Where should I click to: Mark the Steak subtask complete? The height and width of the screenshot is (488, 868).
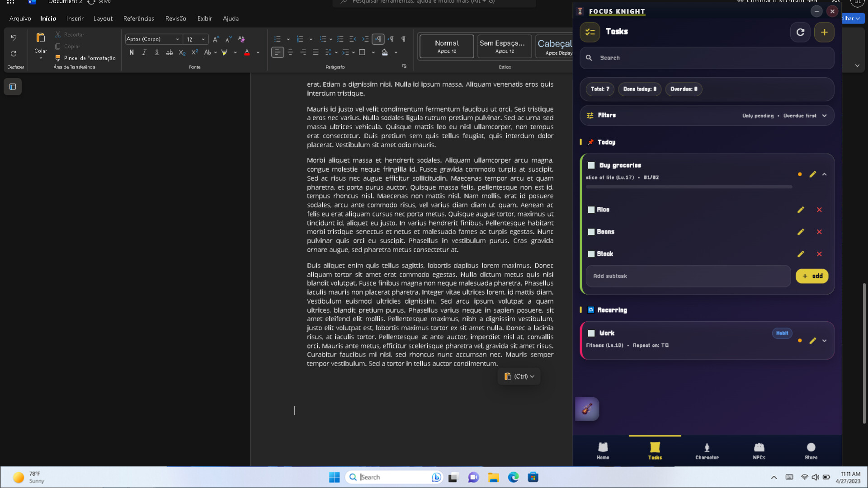pyautogui.click(x=591, y=254)
